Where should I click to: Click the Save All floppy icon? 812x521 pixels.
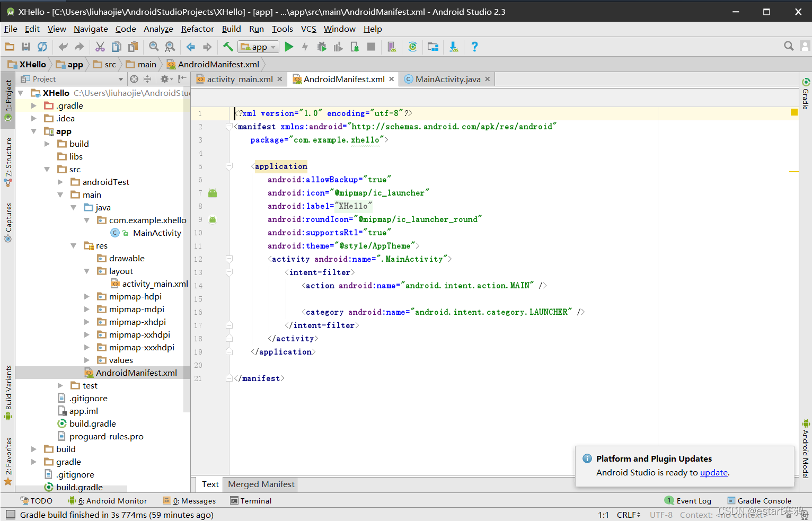[26, 47]
